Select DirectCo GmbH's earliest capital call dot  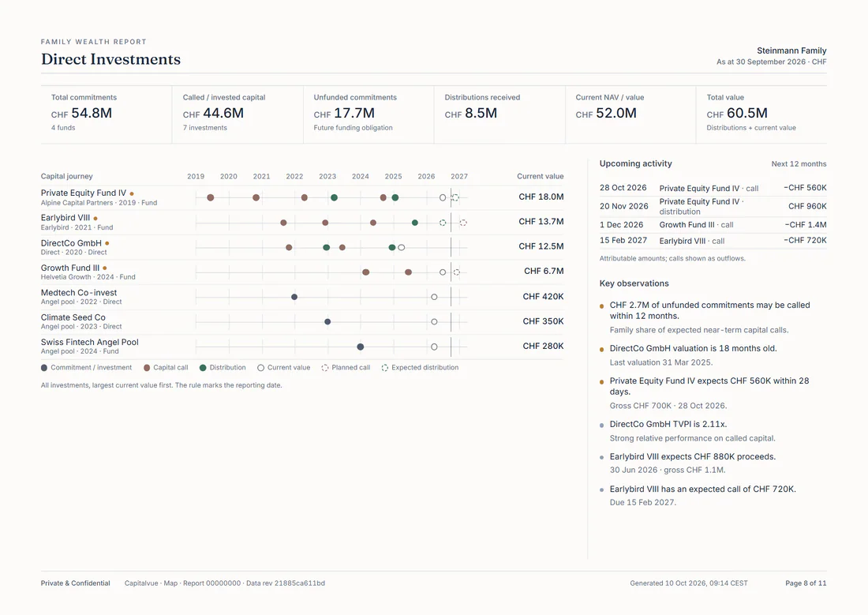coord(289,248)
